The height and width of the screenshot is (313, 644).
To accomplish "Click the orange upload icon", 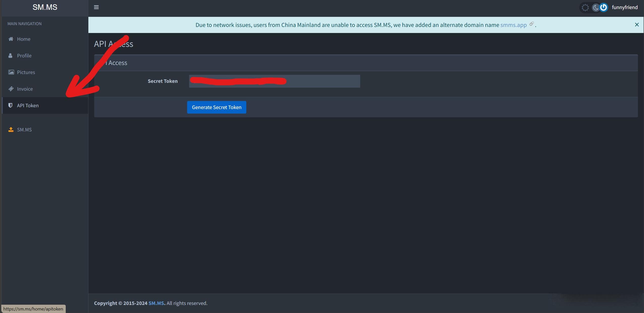I will 11,129.
